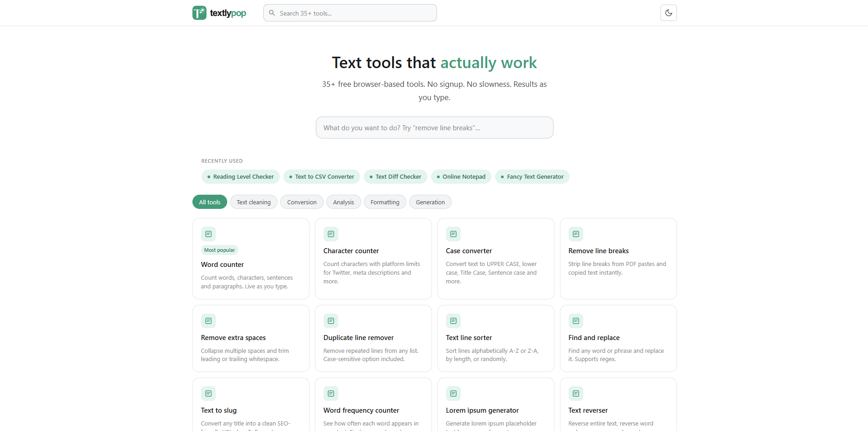Click the Text to slug card icon

[208, 394]
